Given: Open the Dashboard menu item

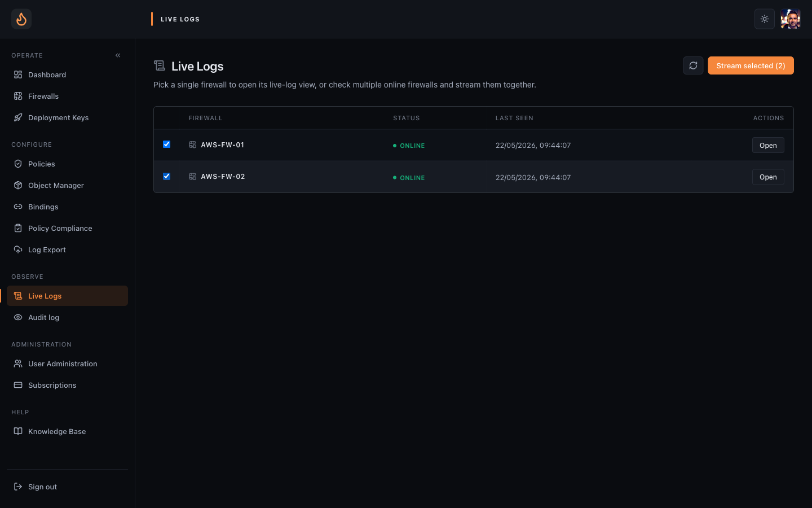Looking at the screenshot, I should [x=67, y=75].
